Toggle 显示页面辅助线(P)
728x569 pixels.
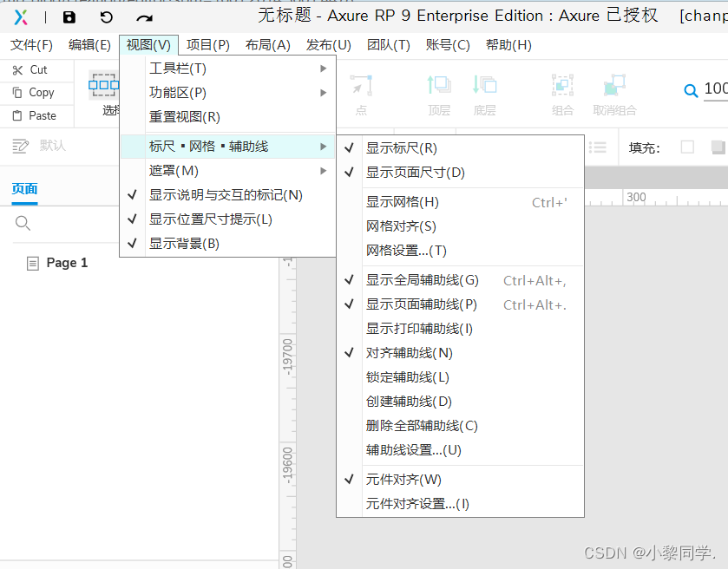(460, 304)
